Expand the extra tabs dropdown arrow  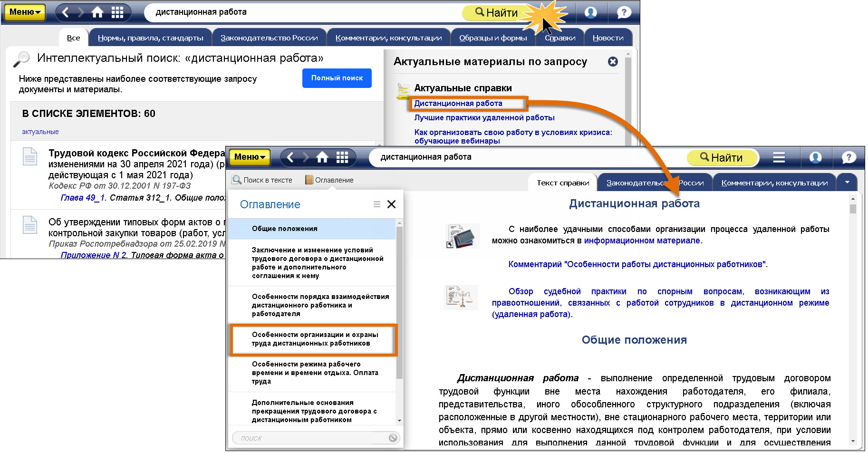[x=847, y=183]
